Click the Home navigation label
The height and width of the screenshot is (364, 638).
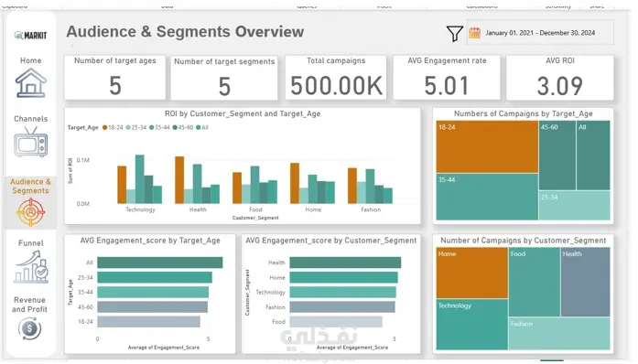point(31,60)
